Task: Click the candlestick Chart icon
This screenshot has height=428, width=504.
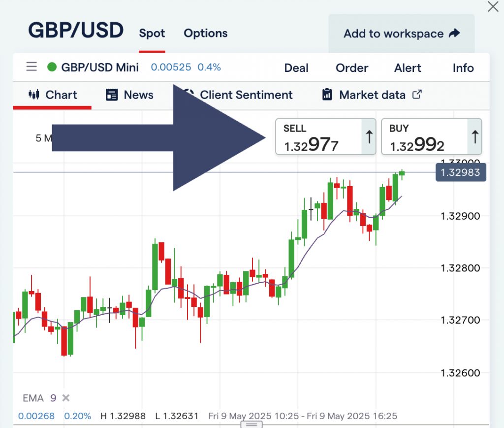Action: pyautogui.click(x=34, y=95)
